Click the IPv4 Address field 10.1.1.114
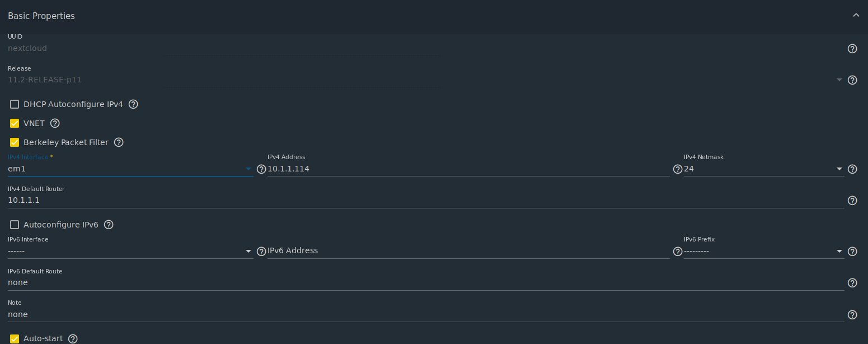Image resolution: width=868 pixels, height=344 pixels. pos(468,169)
